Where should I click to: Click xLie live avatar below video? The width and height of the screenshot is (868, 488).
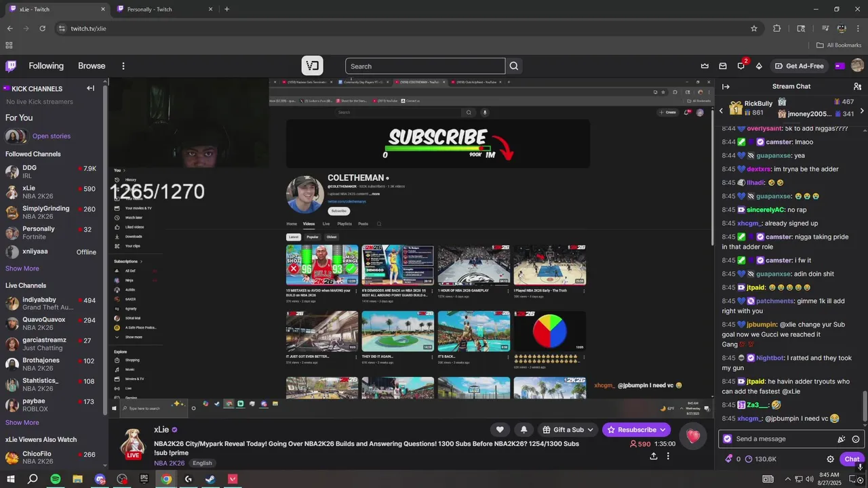coord(133,443)
